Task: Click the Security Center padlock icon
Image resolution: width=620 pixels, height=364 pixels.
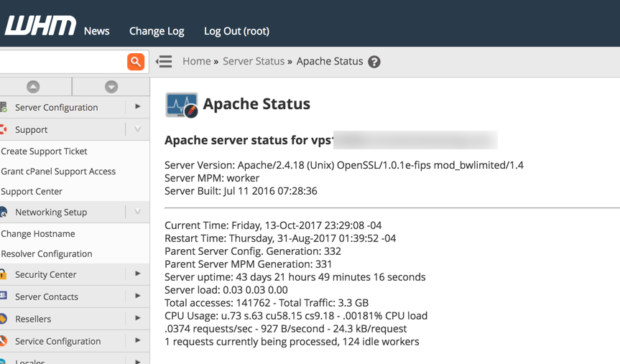Action: [x=4, y=274]
